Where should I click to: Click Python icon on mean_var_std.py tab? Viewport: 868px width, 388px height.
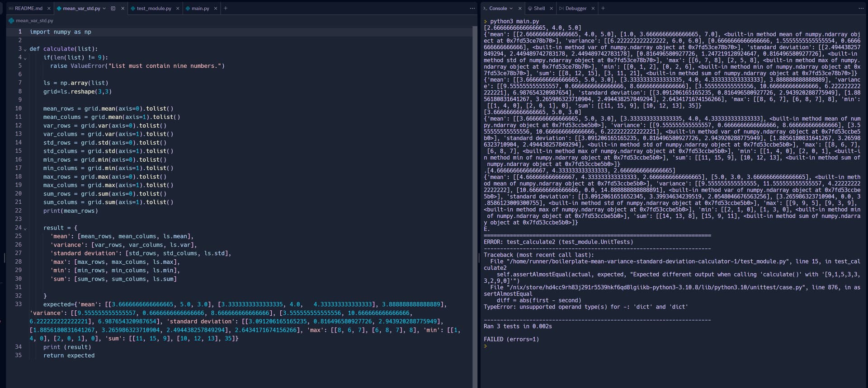pyautogui.click(x=59, y=8)
